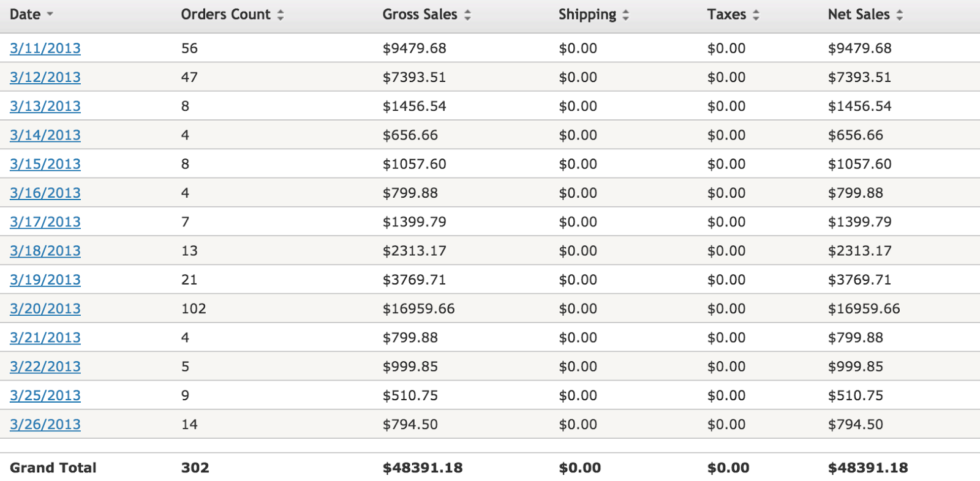
Task: Click the Shipping column header text
Action: (x=587, y=15)
